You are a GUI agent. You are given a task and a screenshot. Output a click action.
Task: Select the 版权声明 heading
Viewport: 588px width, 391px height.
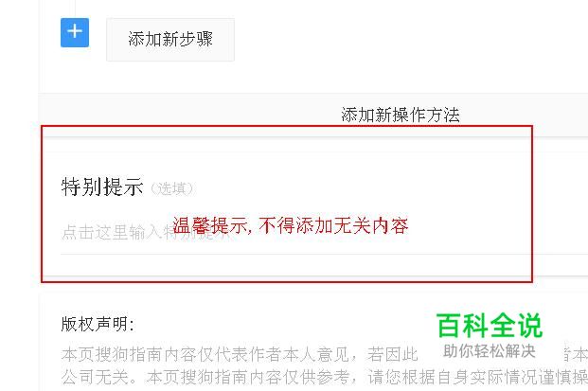click(x=98, y=324)
